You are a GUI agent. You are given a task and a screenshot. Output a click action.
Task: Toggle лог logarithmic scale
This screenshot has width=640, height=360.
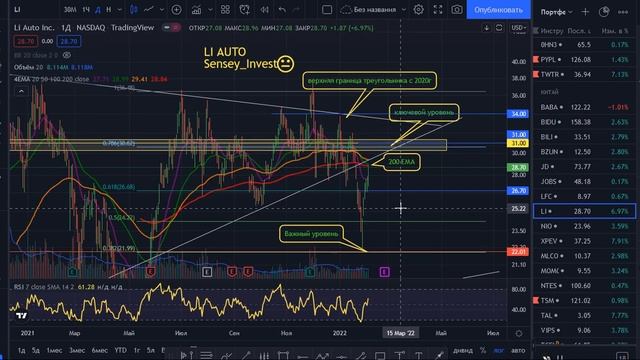pos(498,351)
